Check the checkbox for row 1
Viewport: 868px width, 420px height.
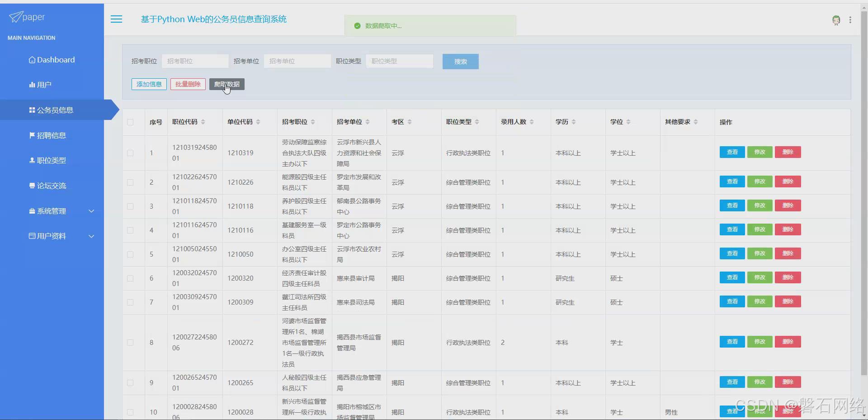click(x=130, y=153)
